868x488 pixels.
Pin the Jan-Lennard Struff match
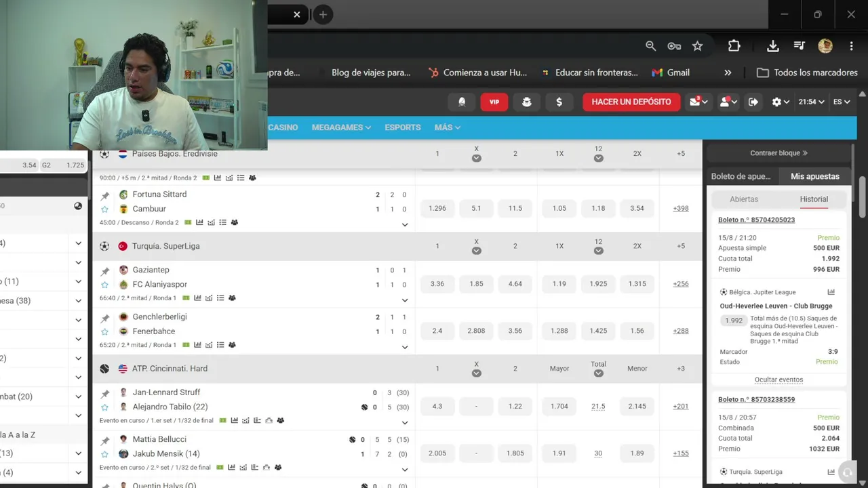coord(105,393)
